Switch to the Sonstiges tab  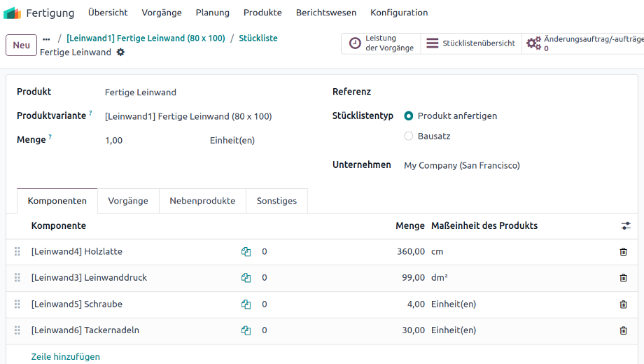point(276,201)
